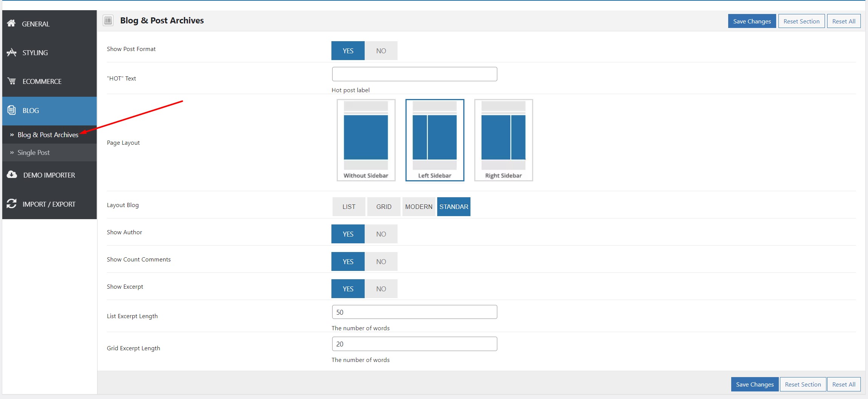Select Blog & Post Archives submenu

[x=50, y=135]
